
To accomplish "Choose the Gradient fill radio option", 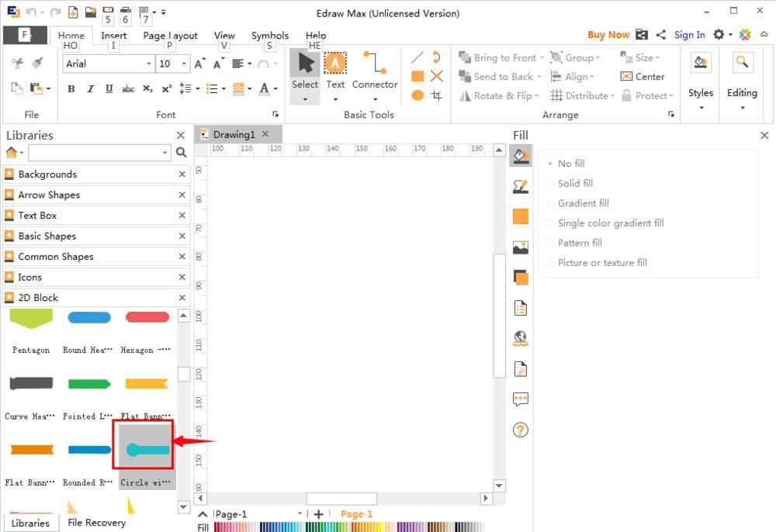I will (550, 203).
